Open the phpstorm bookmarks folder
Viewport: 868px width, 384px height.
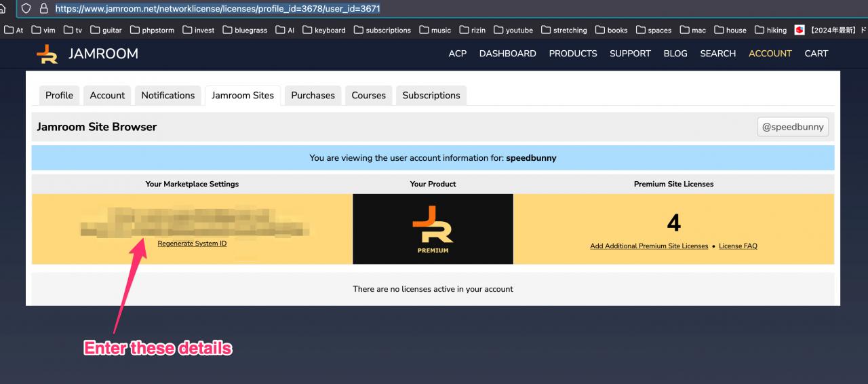(153, 30)
